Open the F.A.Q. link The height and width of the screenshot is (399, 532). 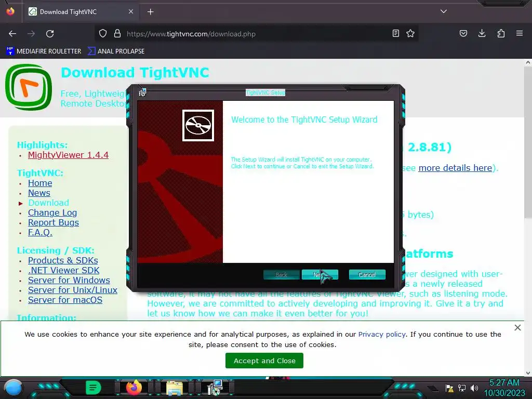click(x=40, y=232)
